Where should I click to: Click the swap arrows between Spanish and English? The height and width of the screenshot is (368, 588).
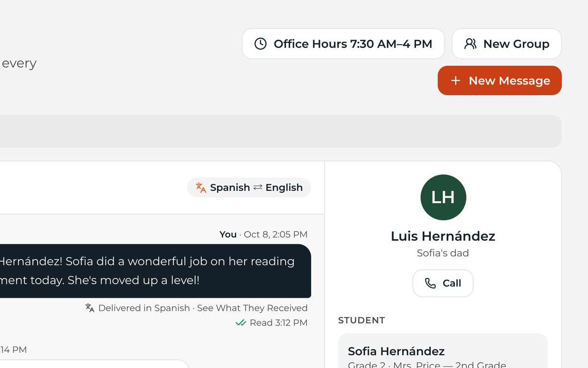pos(258,187)
